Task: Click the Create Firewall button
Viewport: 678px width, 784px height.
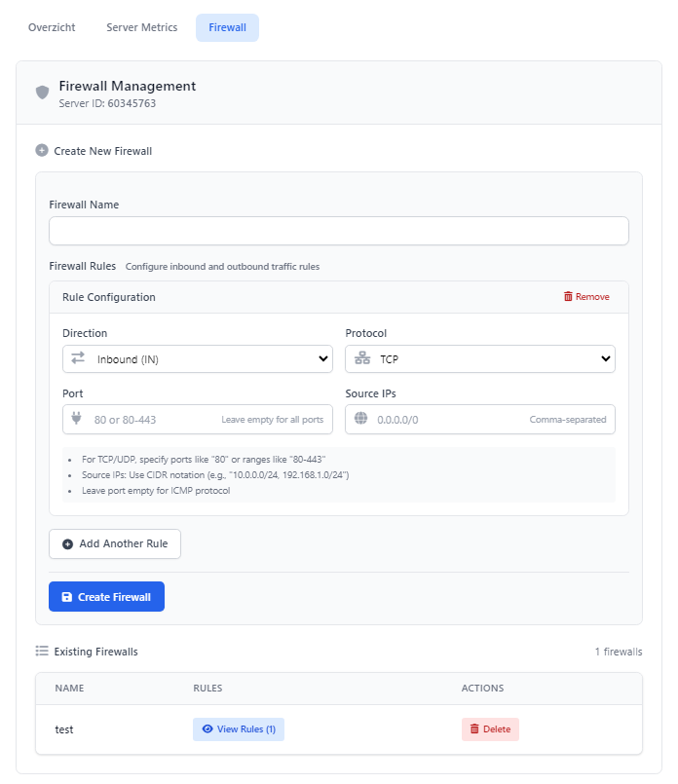Action: tap(106, 596)
